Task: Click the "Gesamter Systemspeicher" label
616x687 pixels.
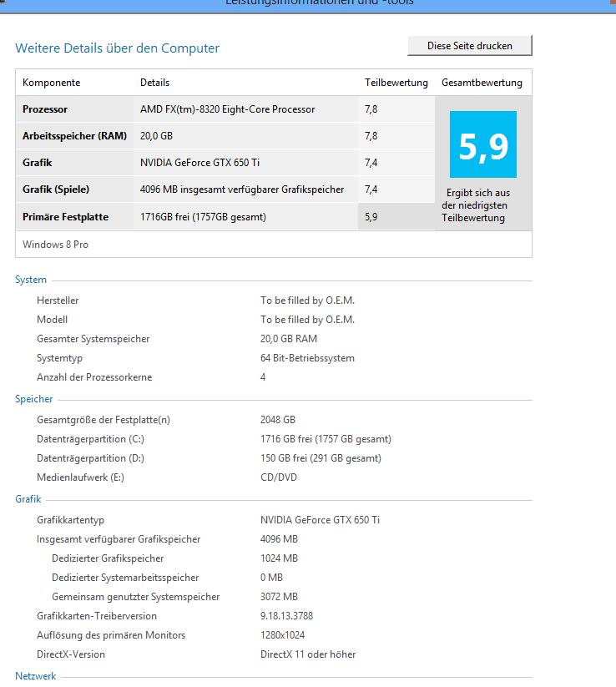Action: 93,339
